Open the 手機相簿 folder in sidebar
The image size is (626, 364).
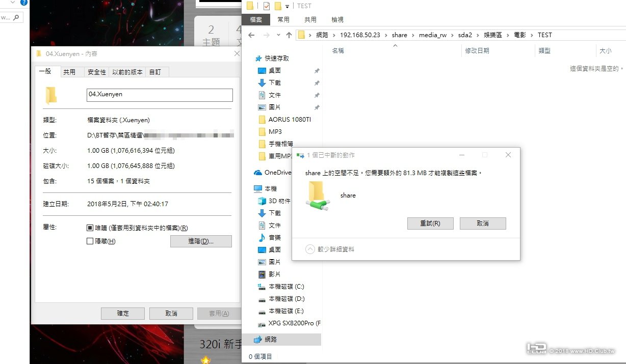281,144
